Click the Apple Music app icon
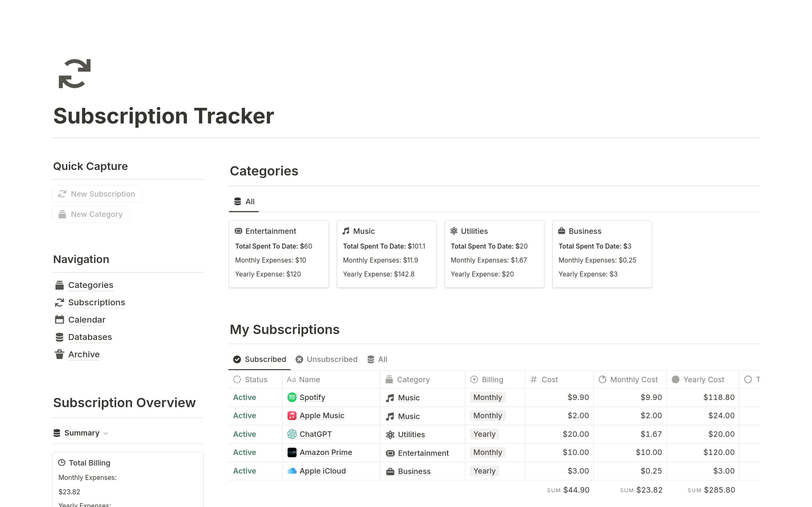 click(292, 416)
